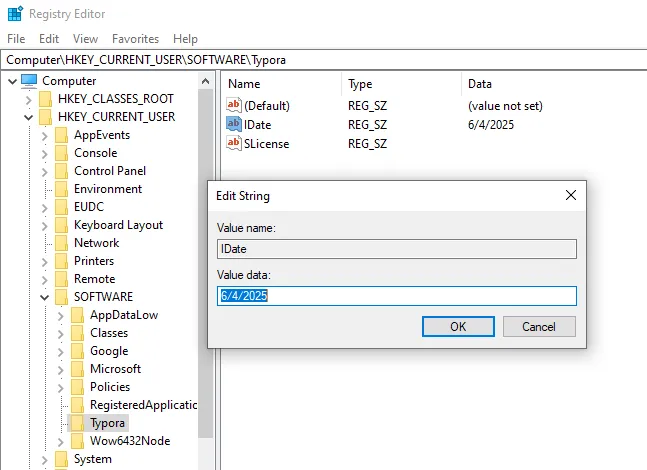Click the Data column header
This screenshot has height=470, width=647.
tap(553, 84)
